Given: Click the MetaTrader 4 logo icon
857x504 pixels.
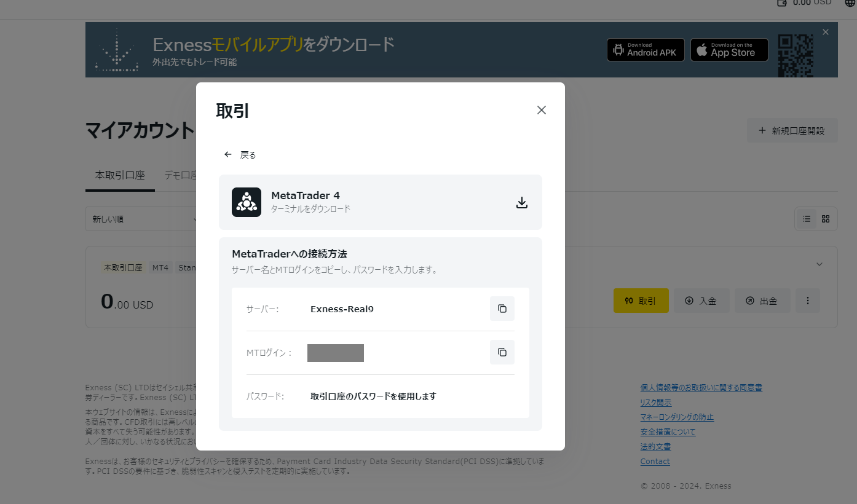Looking at the screenshot, I should click(247, 202).
